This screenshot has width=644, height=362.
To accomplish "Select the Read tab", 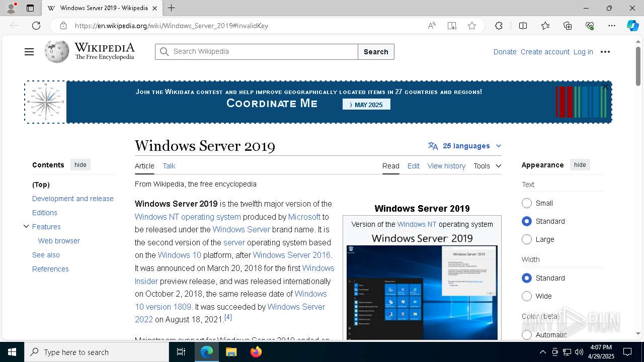I will [x=391, y=166].
